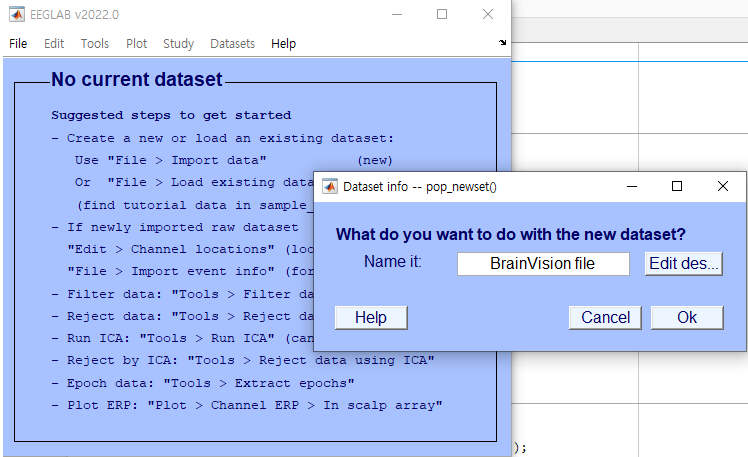The width and height of the screenshot is (748, 457).
Task: Click the "No current dataset" heading
Action: [x=137, y=79]
